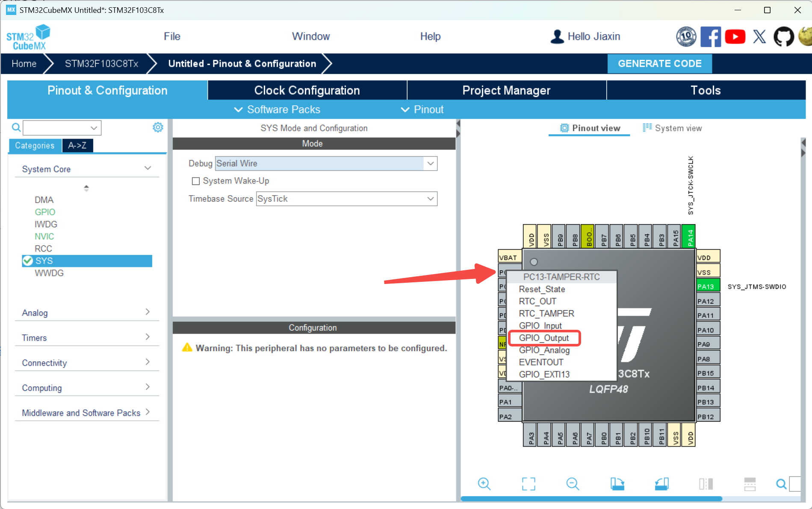812x509 pixels.
Task: Expand the Timers category
Action: coord(87,337)
